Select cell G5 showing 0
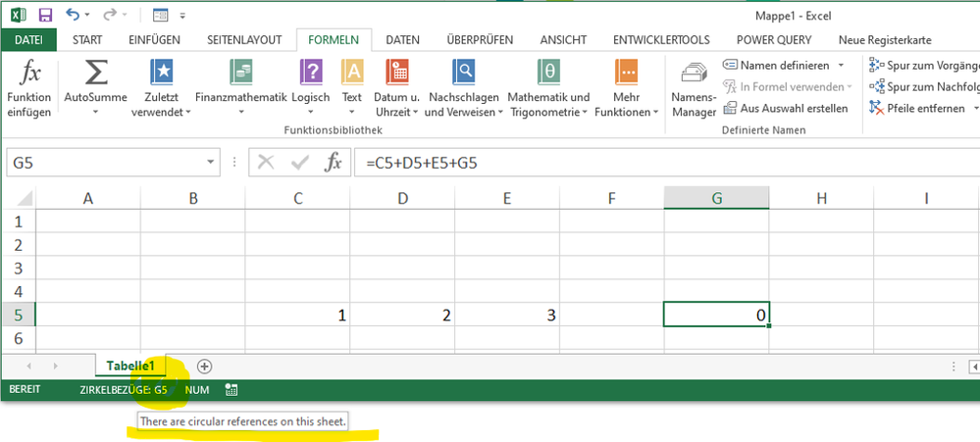This screenshot has width=980, height=442. [x=716, y=315]
